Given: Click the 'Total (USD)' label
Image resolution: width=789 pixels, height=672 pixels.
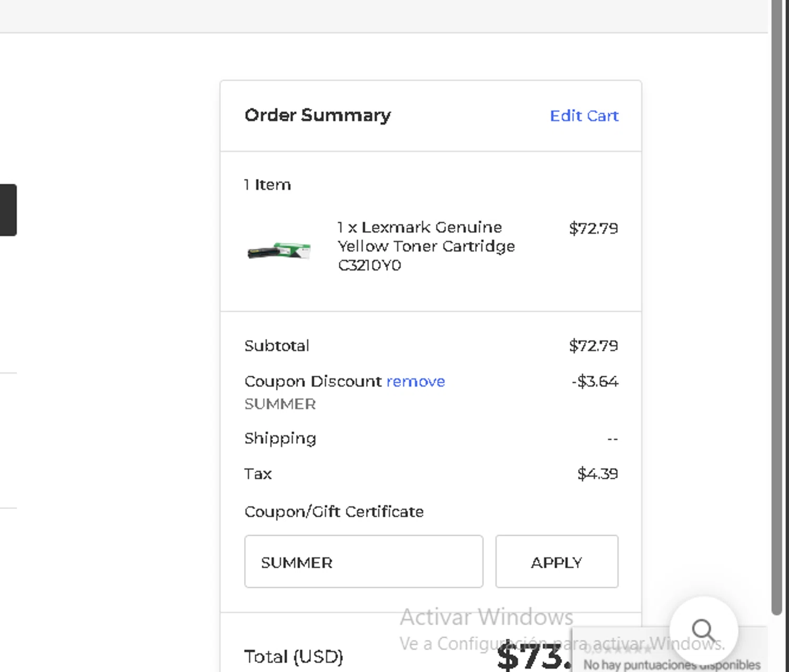Looking at the screenshot, I should tap(294, 657).
